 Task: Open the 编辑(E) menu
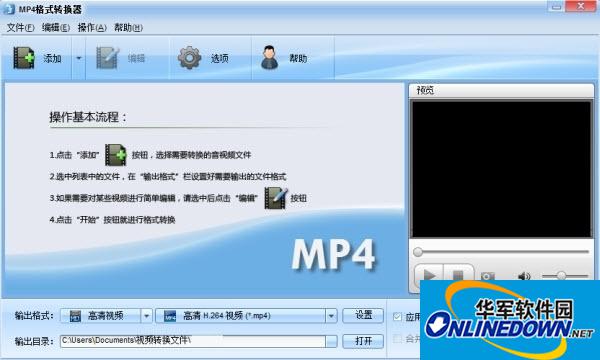[56, 28]
